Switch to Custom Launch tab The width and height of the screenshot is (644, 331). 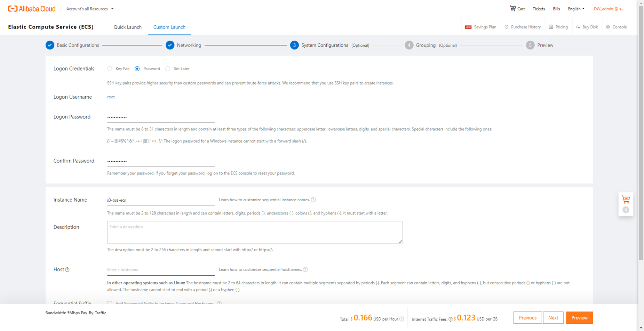tap(169, 27)
